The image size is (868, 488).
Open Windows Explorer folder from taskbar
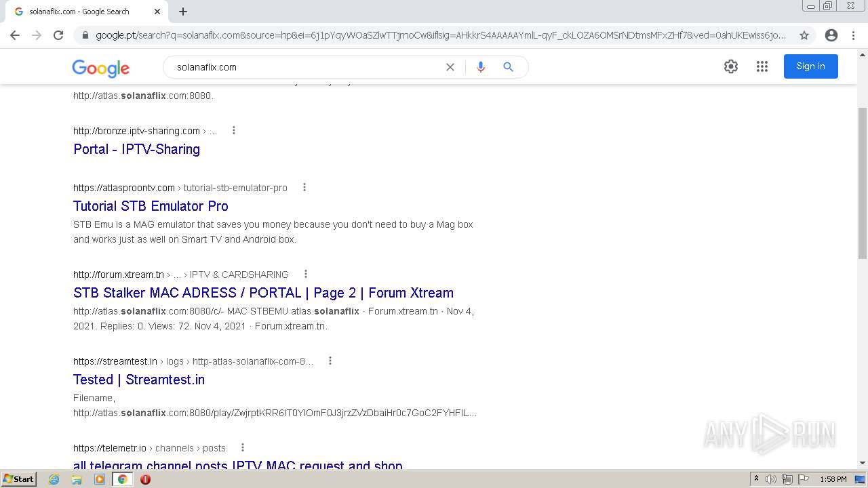point(77,479)
